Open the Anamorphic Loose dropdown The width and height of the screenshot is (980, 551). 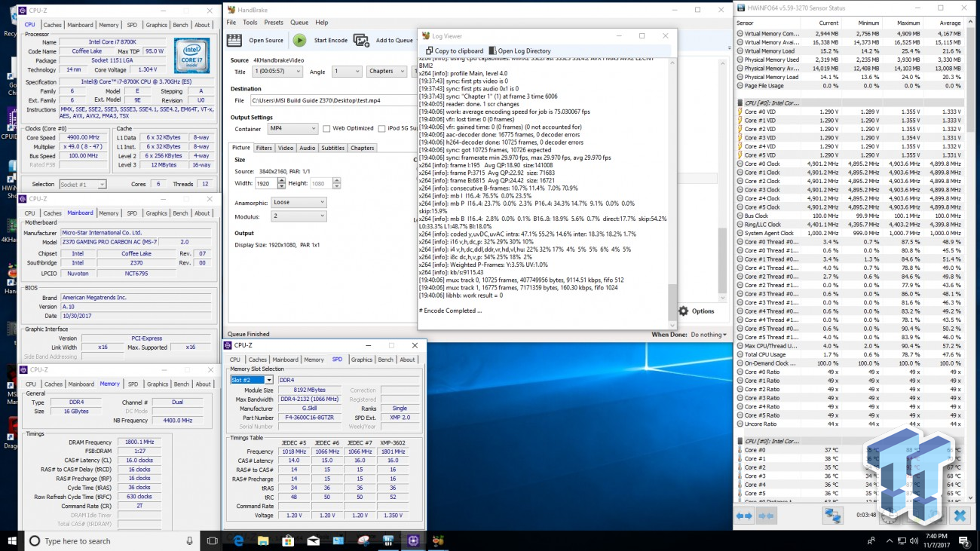pos(299,202)
